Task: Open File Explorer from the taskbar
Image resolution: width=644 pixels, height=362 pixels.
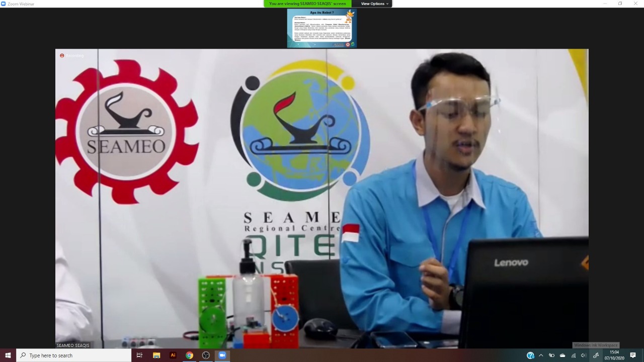Action: click(156, 355)
